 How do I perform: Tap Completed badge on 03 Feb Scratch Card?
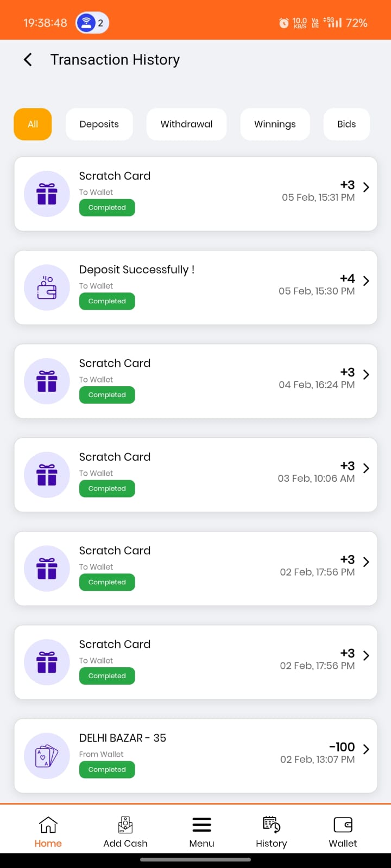107,489
